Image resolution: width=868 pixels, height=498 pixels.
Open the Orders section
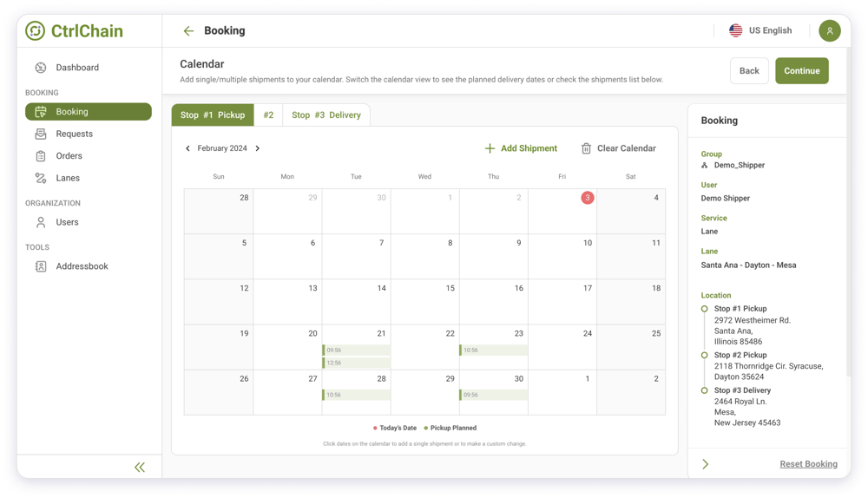(69, 156)
